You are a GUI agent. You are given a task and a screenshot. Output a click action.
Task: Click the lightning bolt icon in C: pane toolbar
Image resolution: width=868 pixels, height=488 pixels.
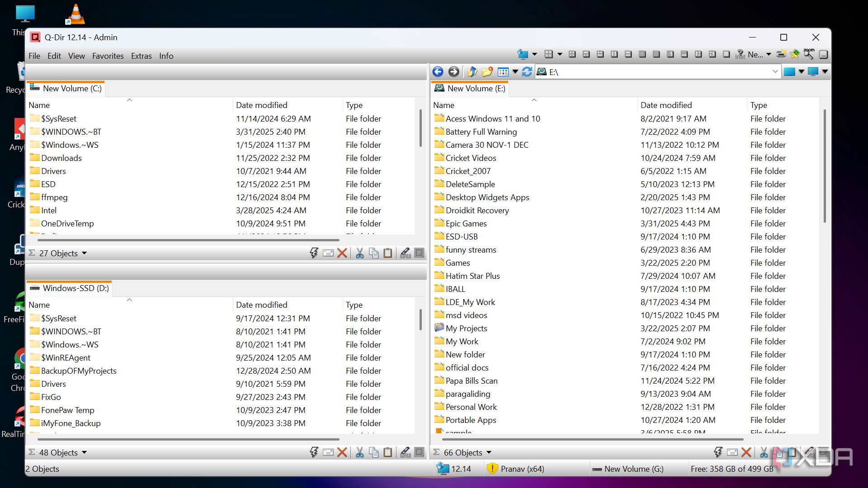[314, 253]
